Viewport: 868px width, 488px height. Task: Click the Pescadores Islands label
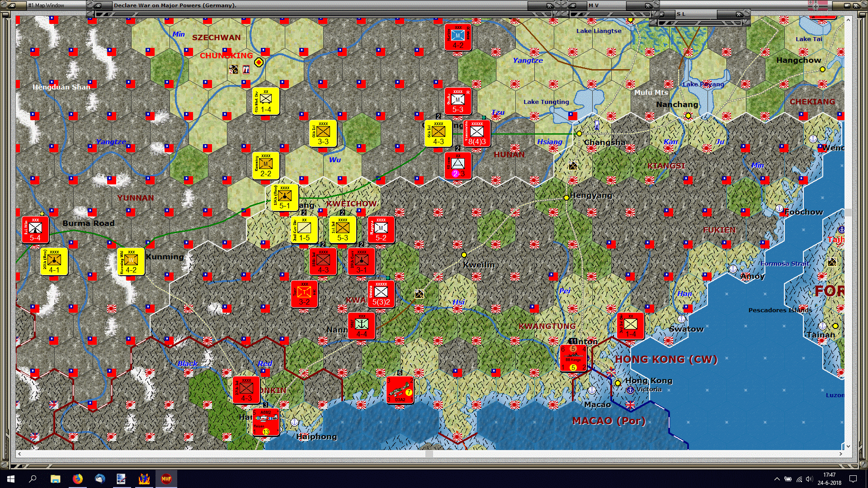tap(780, 310)
